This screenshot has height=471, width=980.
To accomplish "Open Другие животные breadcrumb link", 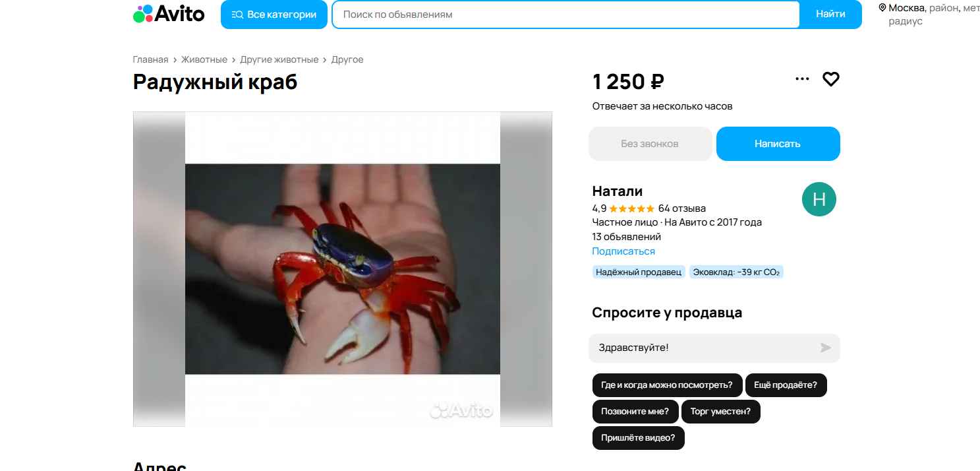I will (x=279, y=59).
